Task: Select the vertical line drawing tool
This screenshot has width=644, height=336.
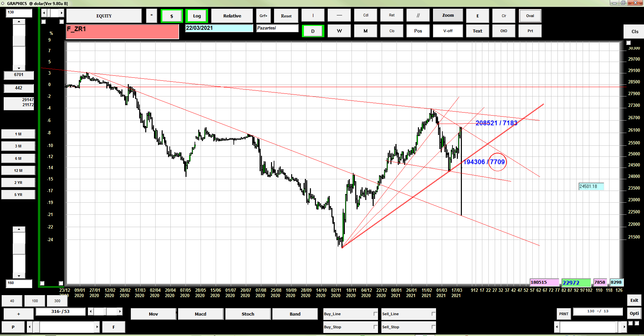Action: 313,15
